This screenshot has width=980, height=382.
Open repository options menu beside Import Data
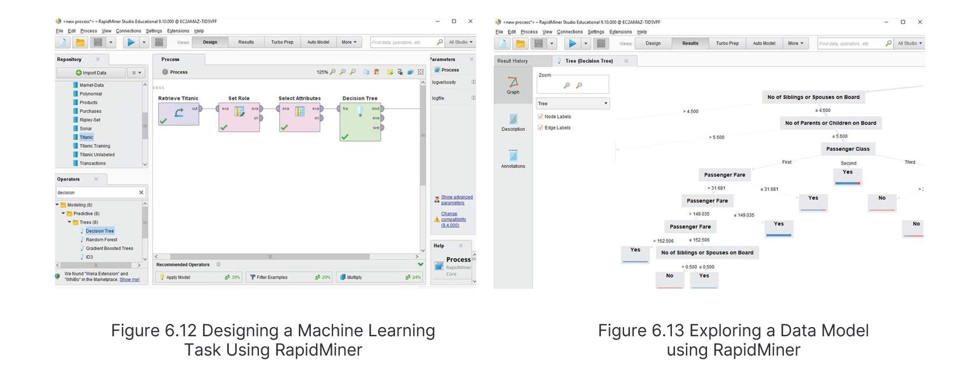point(136,73)
